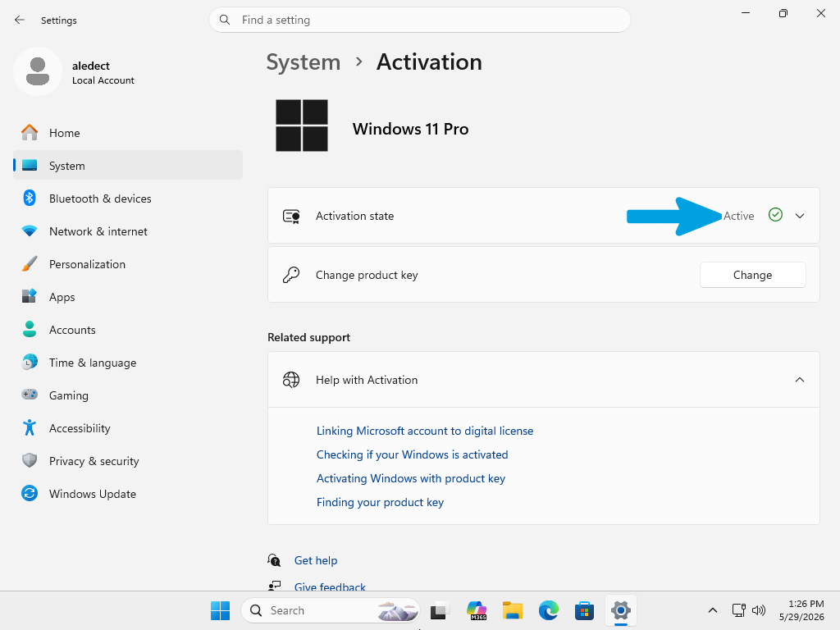Launch Microsoft Edge from the taskbar

coord(549,610)
